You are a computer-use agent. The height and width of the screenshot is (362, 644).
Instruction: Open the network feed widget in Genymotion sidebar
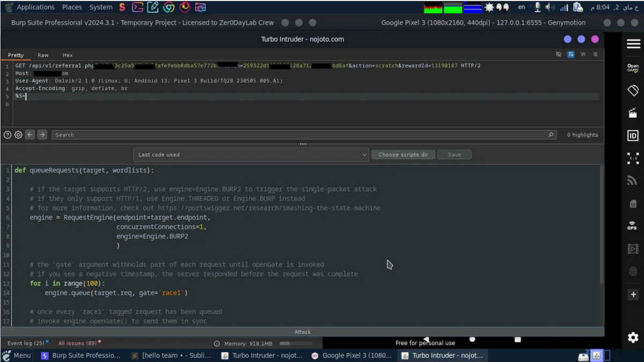point(632,181)
